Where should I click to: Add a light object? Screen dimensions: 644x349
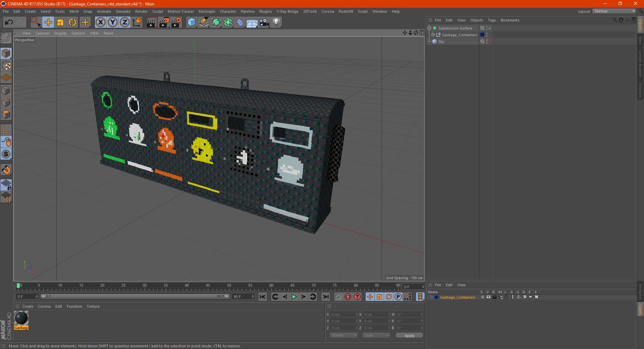point(276,22)
